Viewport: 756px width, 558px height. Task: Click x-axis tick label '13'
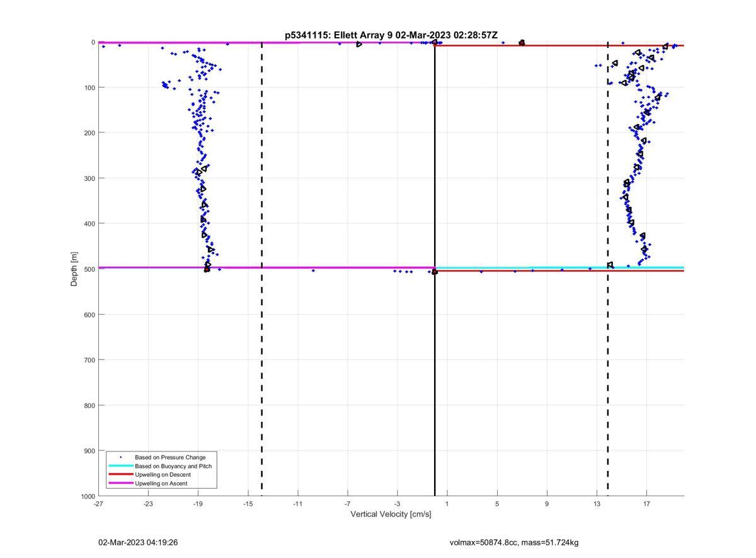pos(597,504)
